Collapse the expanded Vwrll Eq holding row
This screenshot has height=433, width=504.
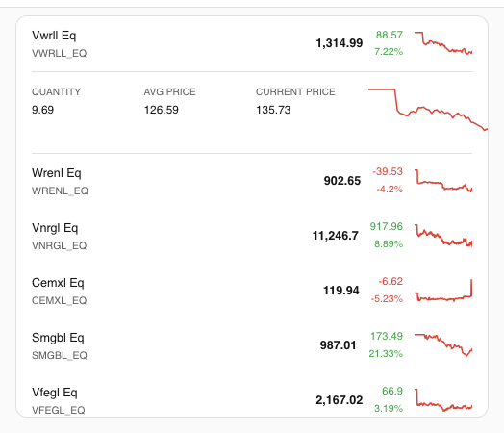coord(252,43)
